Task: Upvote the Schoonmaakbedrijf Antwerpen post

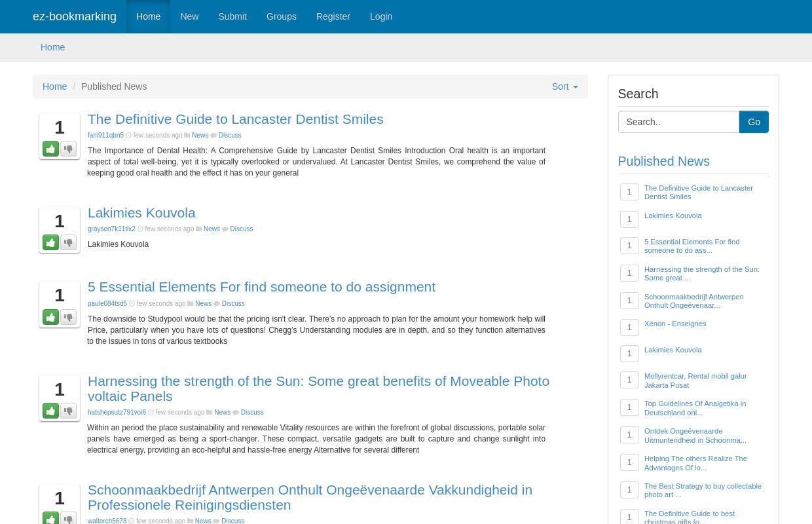Action: pos(50,517)
